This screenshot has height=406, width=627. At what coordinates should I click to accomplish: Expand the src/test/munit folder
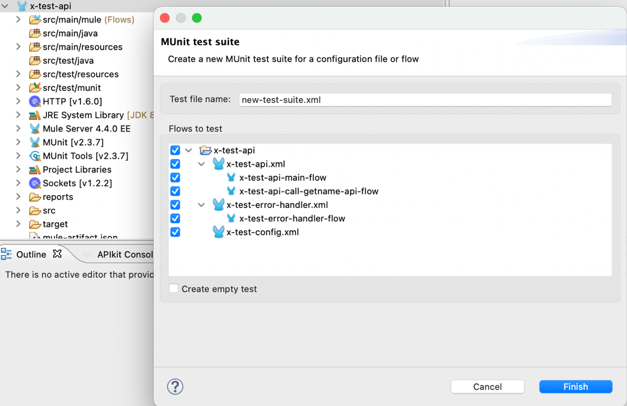[18, 87]
